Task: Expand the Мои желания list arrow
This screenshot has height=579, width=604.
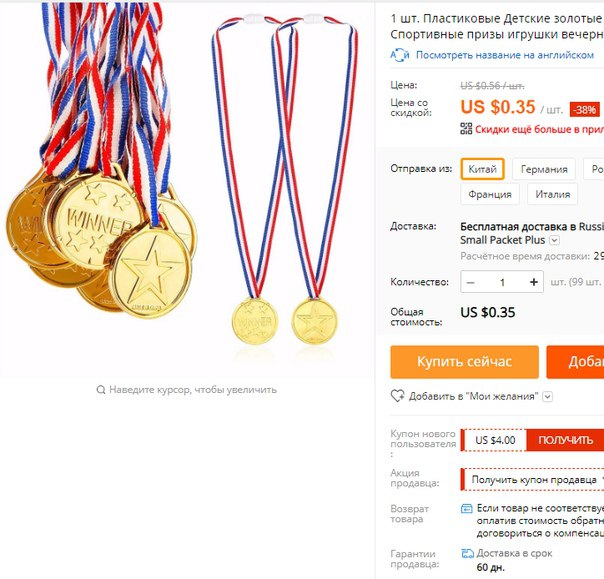Action: (x=548, y=396)
